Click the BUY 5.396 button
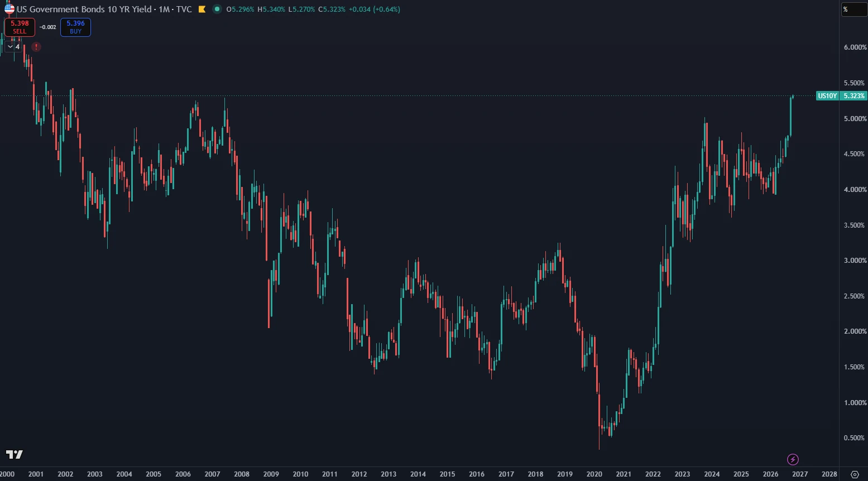The image size is (868, 481). tap(75, 27)
